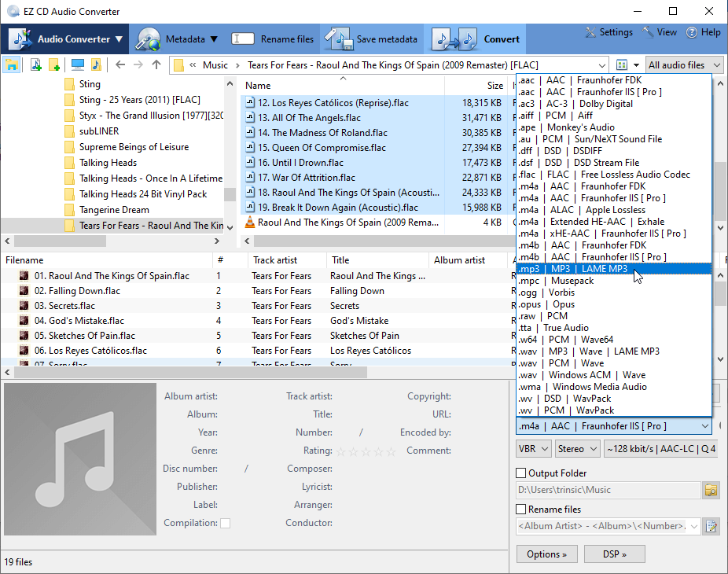The height and width of the screenshot is (574, 728).
Task: Click the Rename files toolbar icon
Action: coord(243,39)
